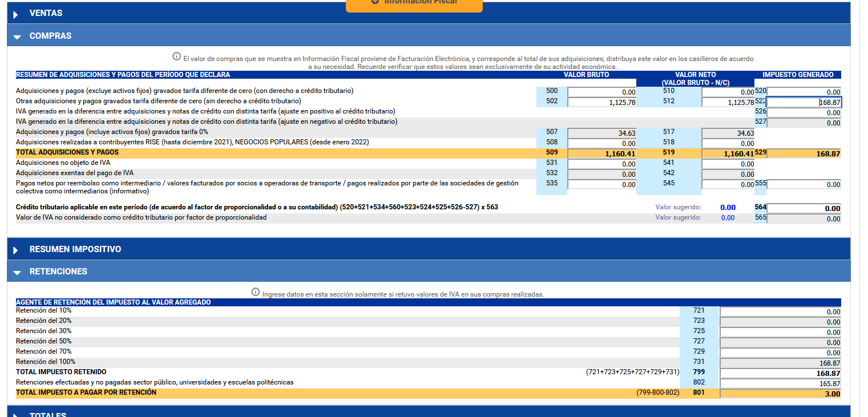Select field 512 valor neto input

(728, 102)
